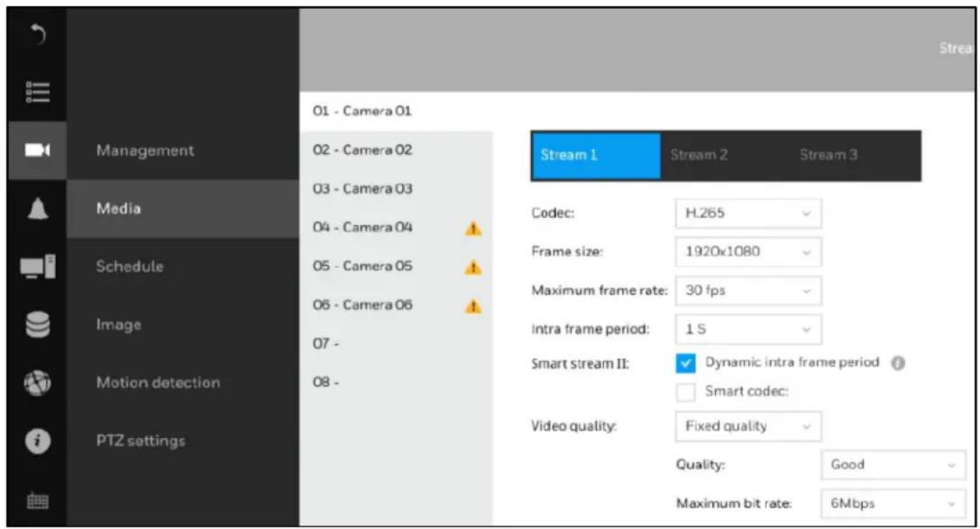Screen dimensions: 980x529
Task: Select 01 - Camera 01 in list
Action: pyautogui.click(x=397, y=111)
